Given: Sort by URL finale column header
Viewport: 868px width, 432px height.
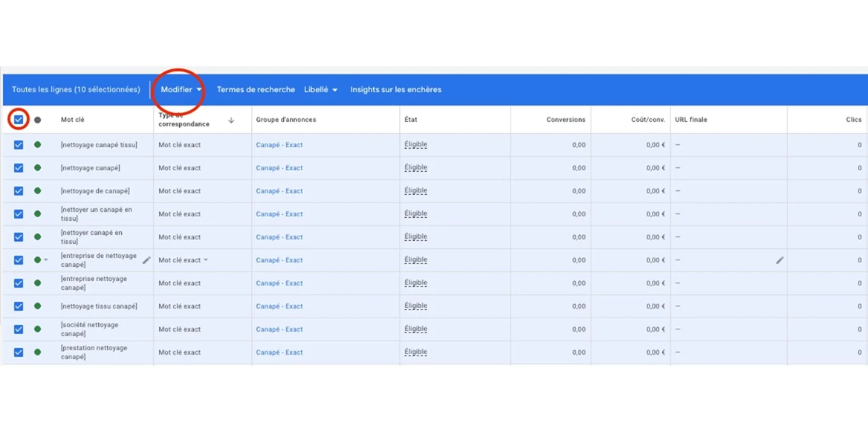Looking at the screenshot, I should coord(691,120).
